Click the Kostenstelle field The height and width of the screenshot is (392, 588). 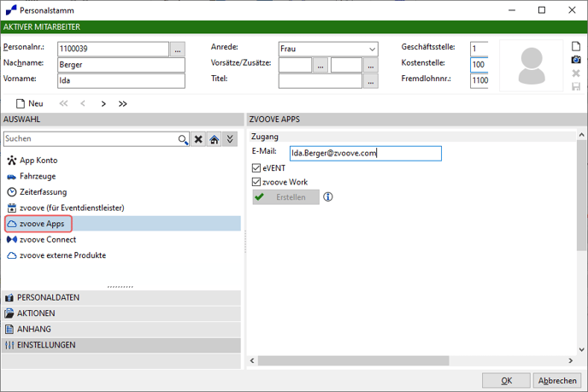point(479,65)
